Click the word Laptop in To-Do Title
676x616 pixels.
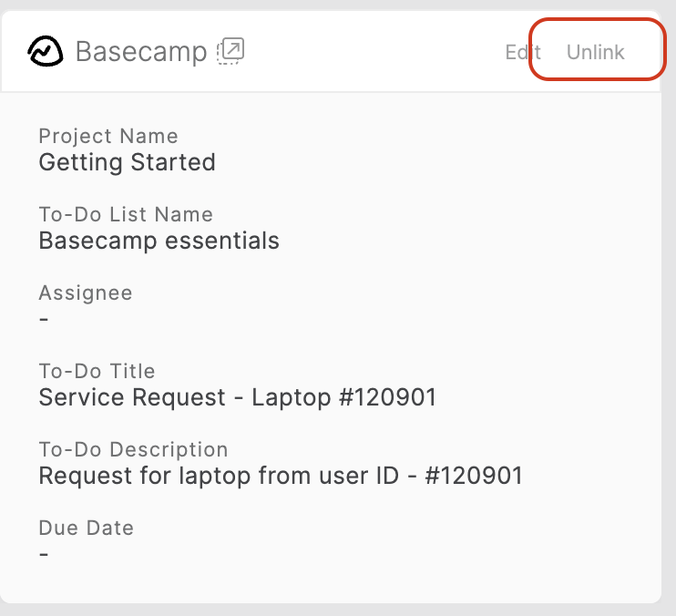coord(284,397)
